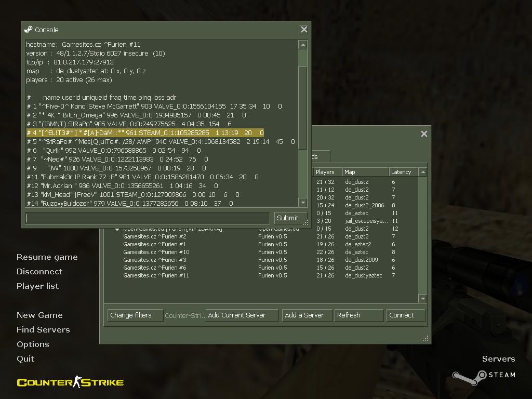This screenshot has height=399, width=532.
Task: Click the server browser resize grip
Action: (x=426, y=338)
